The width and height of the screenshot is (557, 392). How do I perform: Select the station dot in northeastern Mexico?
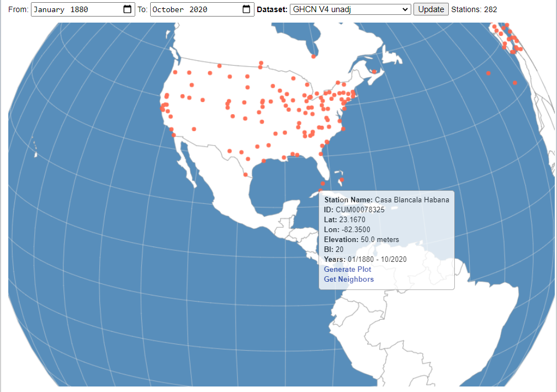pyautogui.click(x=246, y=175)
